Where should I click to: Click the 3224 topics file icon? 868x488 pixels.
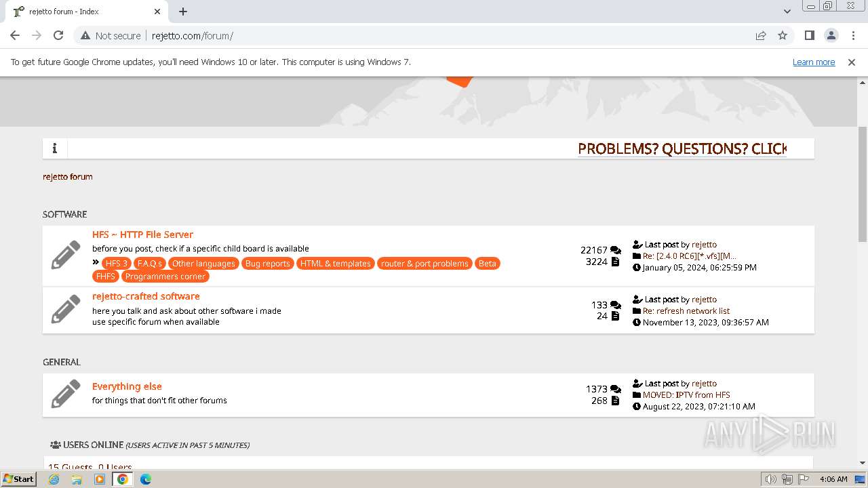[x=615, y=262]
